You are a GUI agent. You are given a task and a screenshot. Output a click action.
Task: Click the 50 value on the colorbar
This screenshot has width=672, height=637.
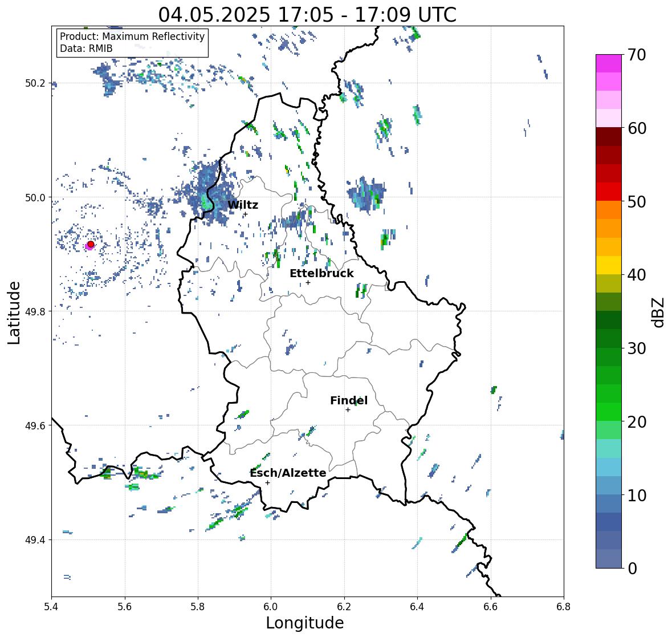tap(637, 201)
